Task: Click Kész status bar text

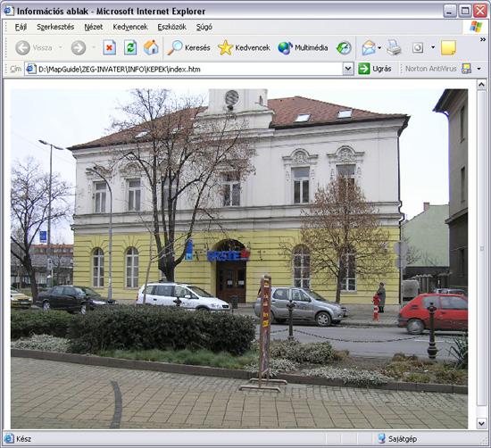Action: click(24, 439)
